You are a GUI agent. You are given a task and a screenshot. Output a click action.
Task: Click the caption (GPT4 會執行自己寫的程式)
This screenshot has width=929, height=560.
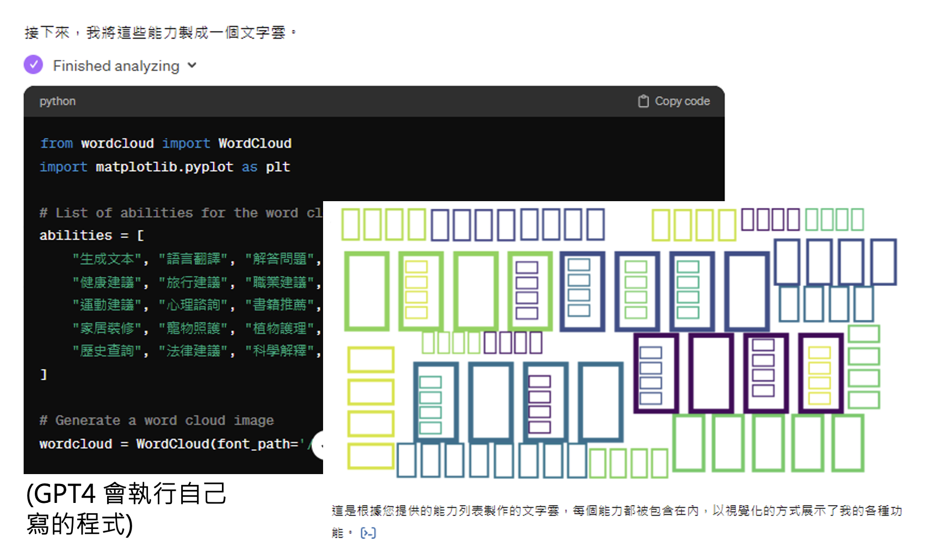[x=126, y=508]
